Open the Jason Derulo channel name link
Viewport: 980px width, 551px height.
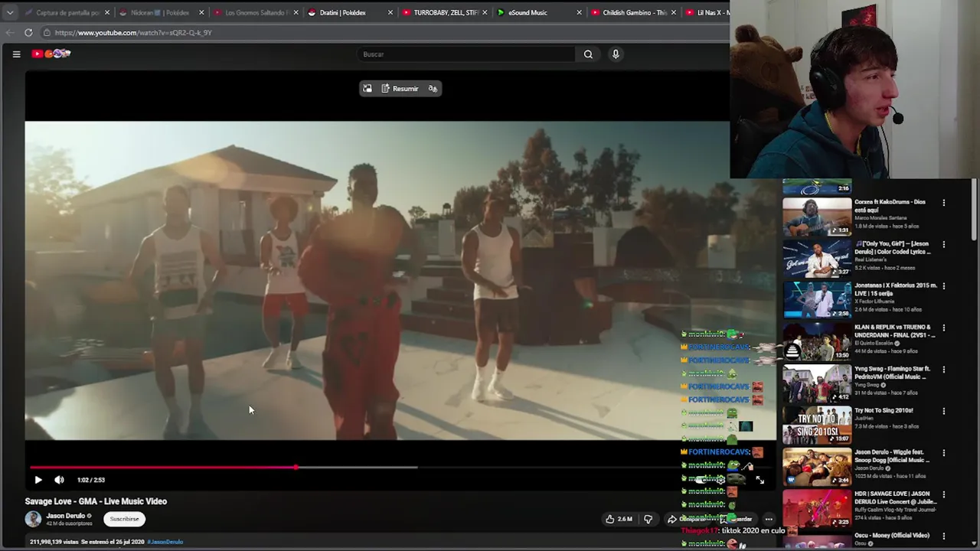click(x=66, y=516)
